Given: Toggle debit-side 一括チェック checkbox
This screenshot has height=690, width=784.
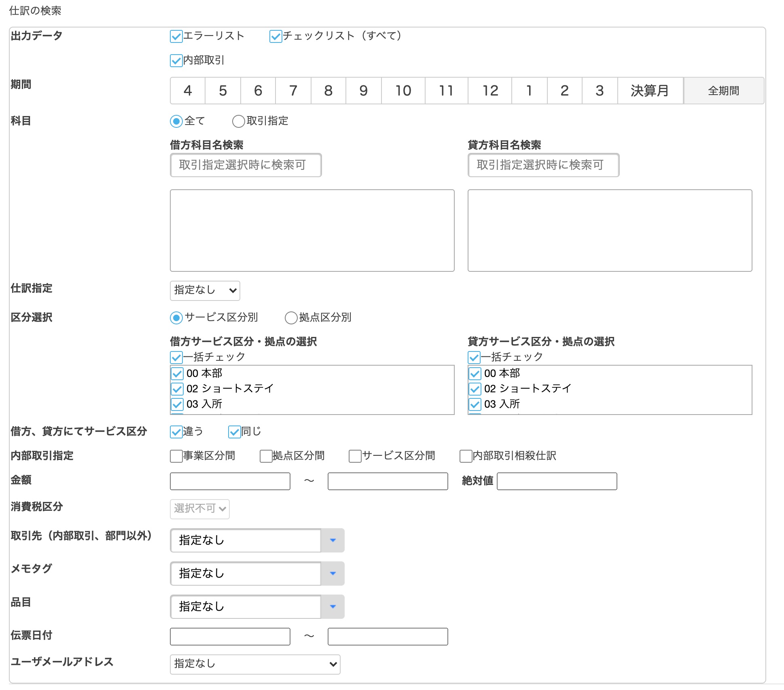Looking at the screenshot, I should pyautogui.click(x=176, y=358).
